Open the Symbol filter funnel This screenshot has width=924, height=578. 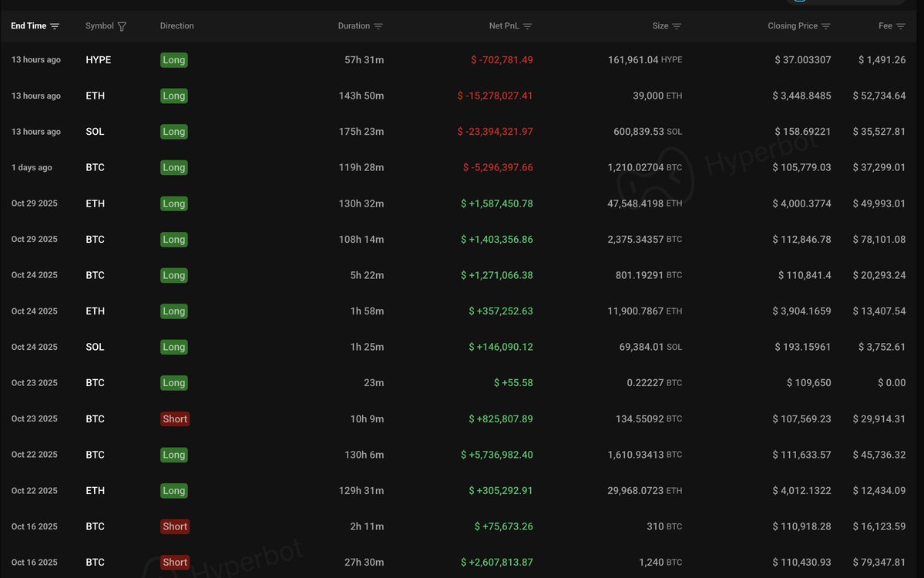(x=122, y=26)
